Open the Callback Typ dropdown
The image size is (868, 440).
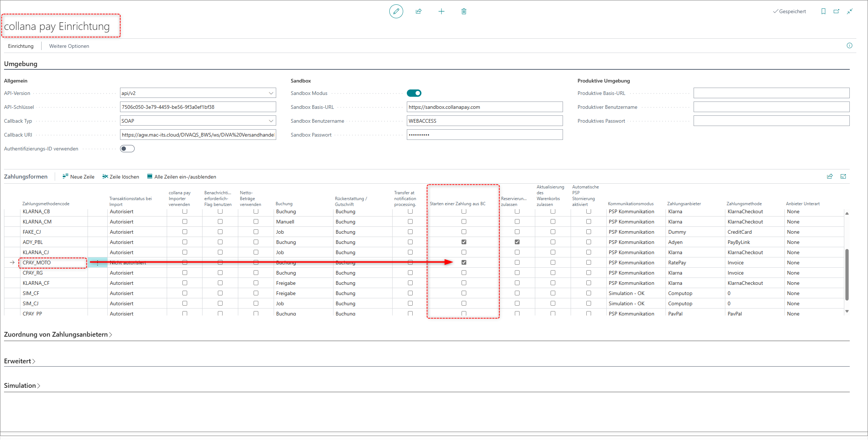(x=271, y=121)
